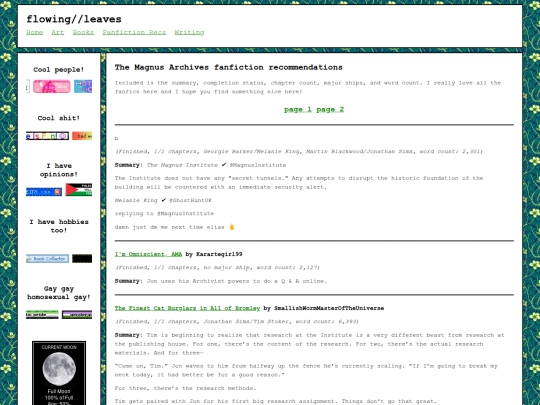Go to the Home nav link
The image size is (540, 405).
pyautogui.click(x=34, y=32)
